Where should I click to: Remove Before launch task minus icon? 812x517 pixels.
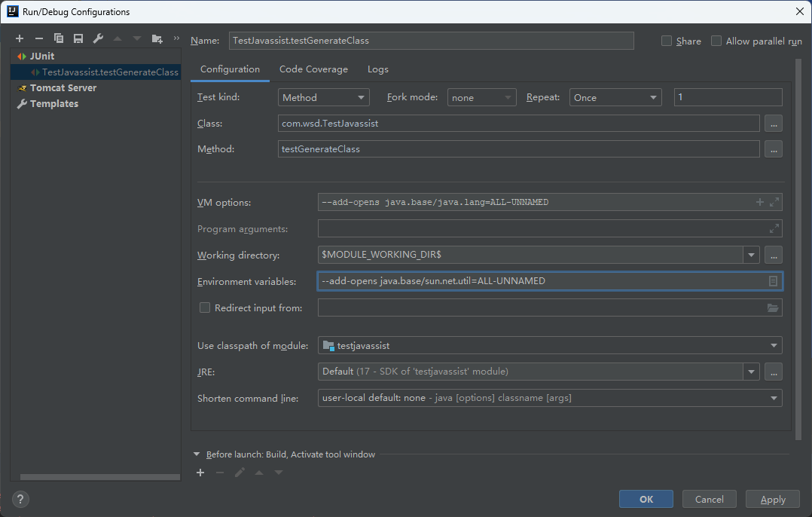[x=220, y=473]
